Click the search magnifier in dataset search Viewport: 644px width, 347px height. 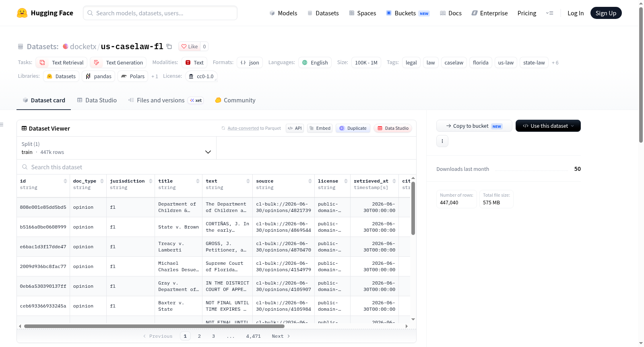(25, 167)
